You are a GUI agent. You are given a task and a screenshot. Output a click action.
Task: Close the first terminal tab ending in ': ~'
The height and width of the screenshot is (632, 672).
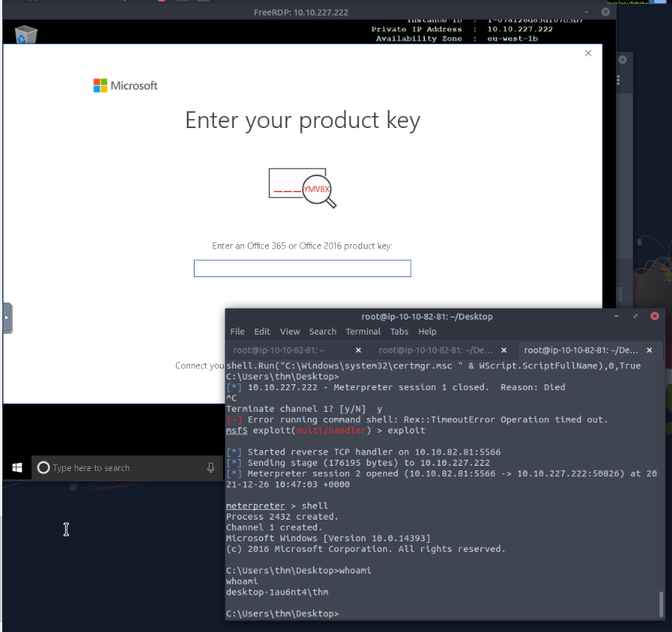(358, 350)
